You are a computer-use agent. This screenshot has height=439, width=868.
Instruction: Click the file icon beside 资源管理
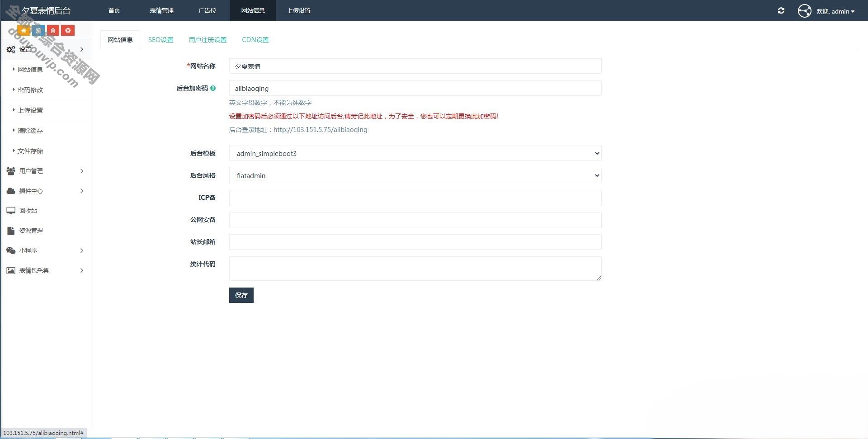click(x=11, y=231)
